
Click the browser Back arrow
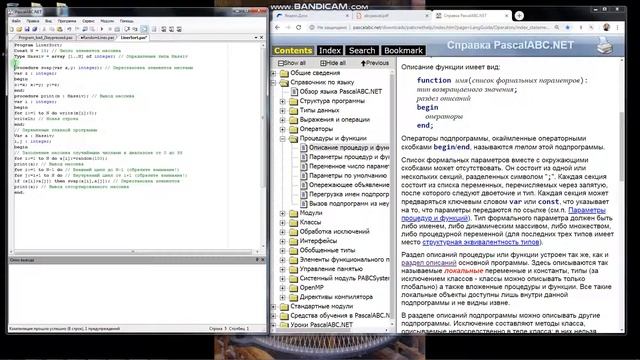click(x=278, y=27)
